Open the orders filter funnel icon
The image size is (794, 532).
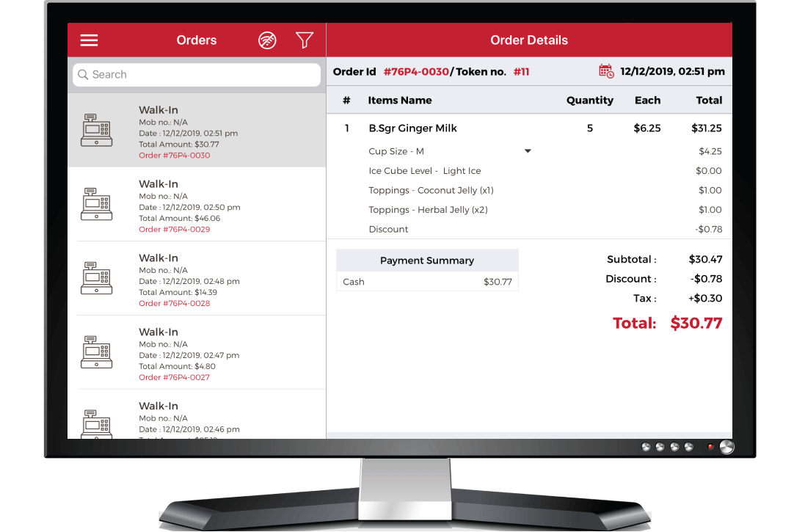click(x=305, y=40)
